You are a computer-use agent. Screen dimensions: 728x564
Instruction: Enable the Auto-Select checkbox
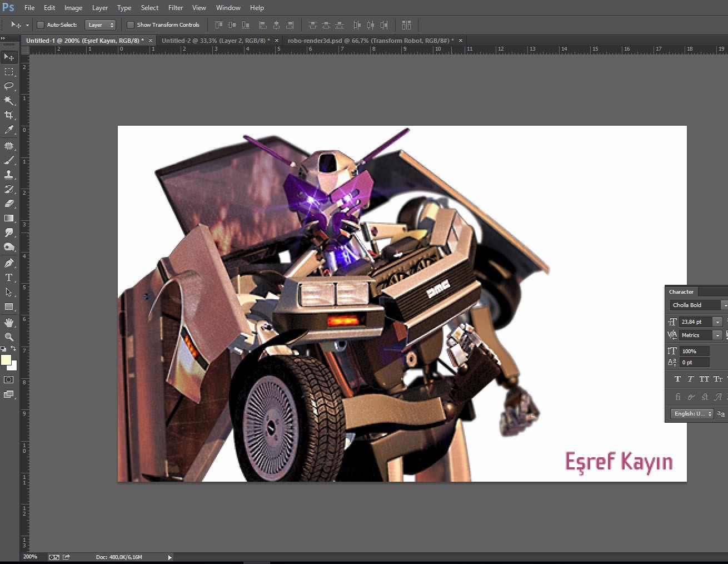coord(40,25)
